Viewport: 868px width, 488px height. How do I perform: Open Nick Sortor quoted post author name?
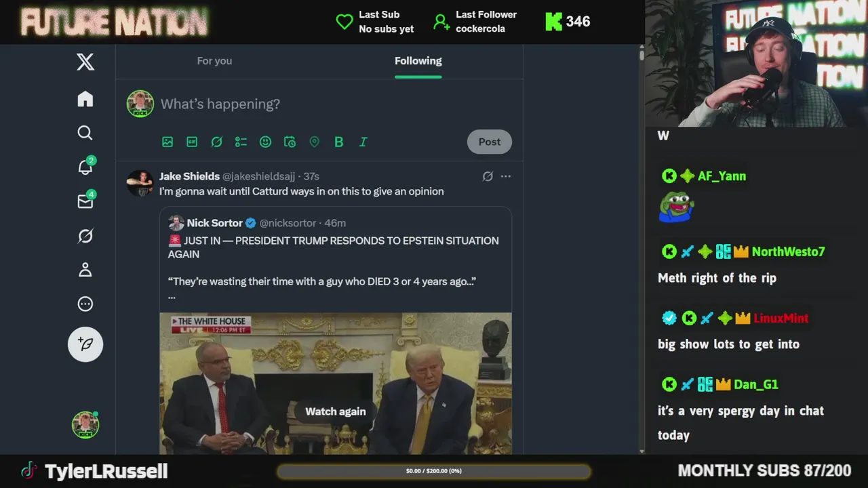(214, 223)
